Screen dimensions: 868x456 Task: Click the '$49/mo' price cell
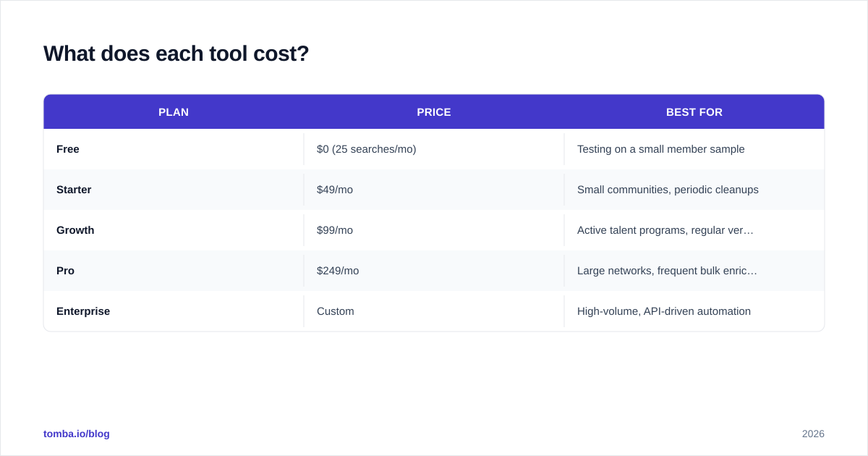[434, 190]
